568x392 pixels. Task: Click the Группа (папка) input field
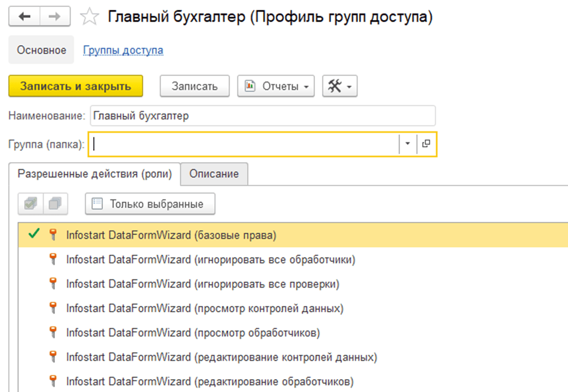pos(244,144)
